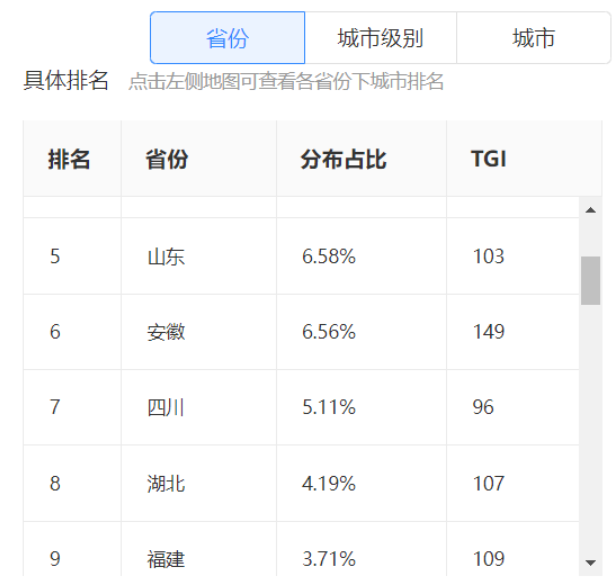The width and height of the screenshot is (615, 585).
Task: Select the 山东 province row
Action: [x=166, y=257]
